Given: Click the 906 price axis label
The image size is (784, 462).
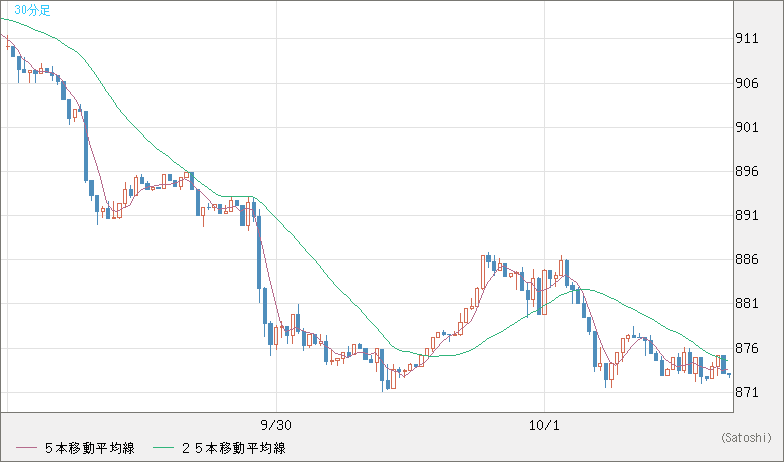Looking at the screenshot, I should [x=746, y=83].
